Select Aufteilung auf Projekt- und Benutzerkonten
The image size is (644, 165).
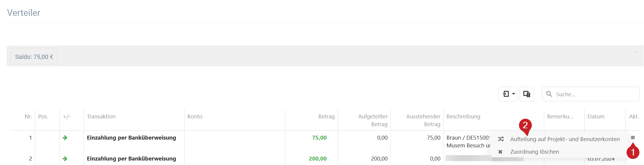[565, 139]
